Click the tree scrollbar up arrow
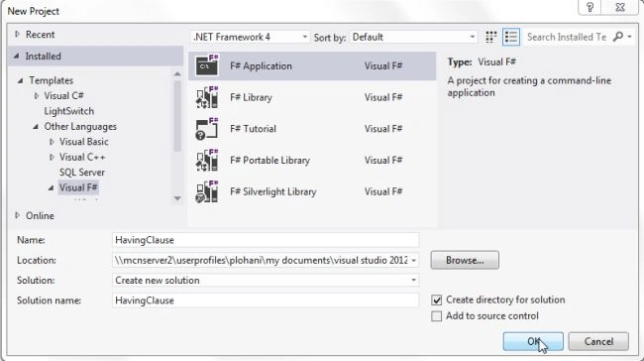The image size is (644, 361). coord(177,74)
